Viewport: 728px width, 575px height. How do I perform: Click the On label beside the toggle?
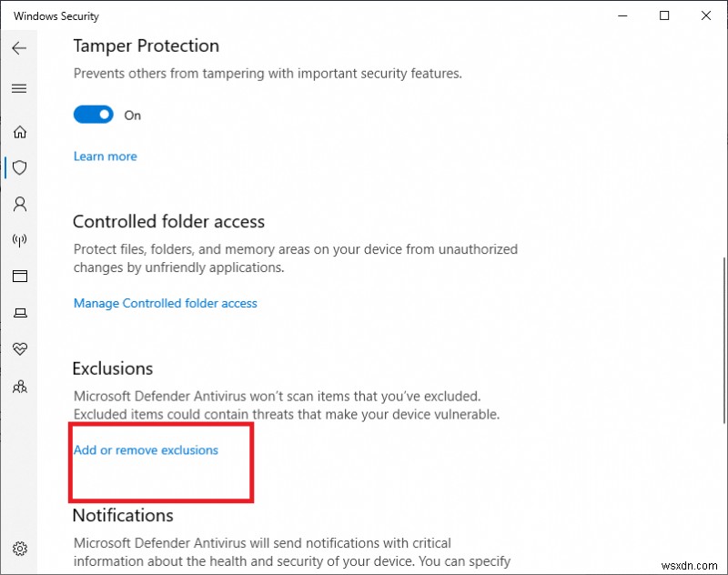click(132, 116)
